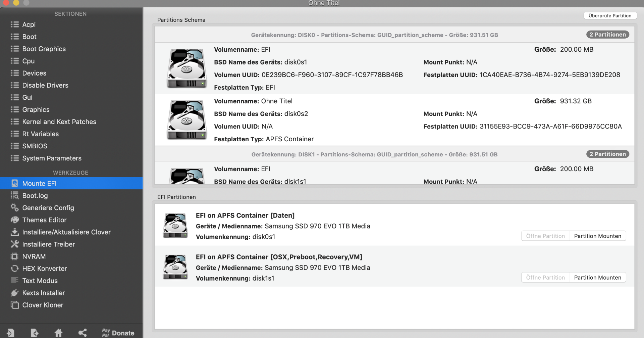Click the EFI Partitionen heading
644x338 pixels.
(x=177, y=197)
